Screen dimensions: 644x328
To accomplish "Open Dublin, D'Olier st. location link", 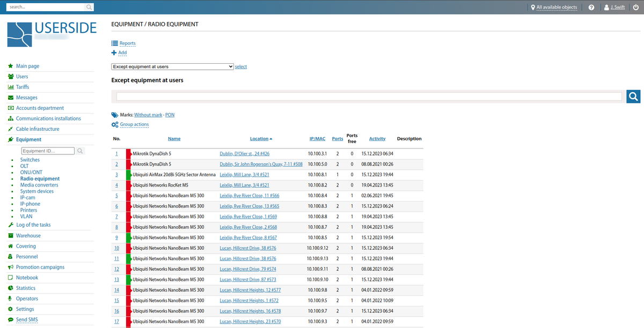I will [244, 154].
